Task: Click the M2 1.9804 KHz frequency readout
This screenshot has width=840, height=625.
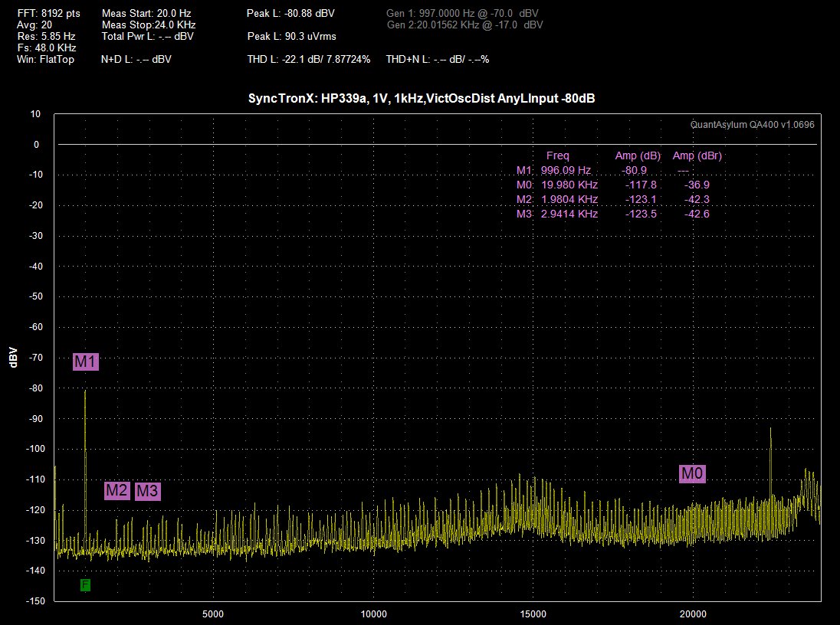Action: coord(569,199)
